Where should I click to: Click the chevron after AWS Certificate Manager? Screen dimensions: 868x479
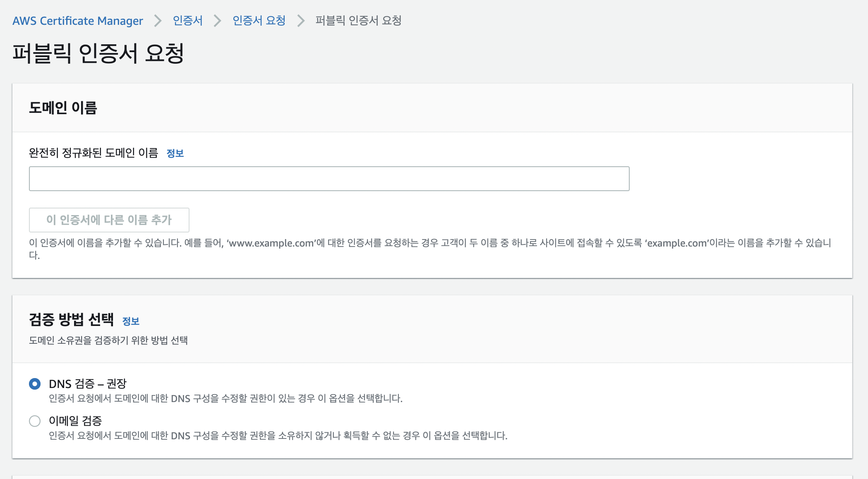158,21
